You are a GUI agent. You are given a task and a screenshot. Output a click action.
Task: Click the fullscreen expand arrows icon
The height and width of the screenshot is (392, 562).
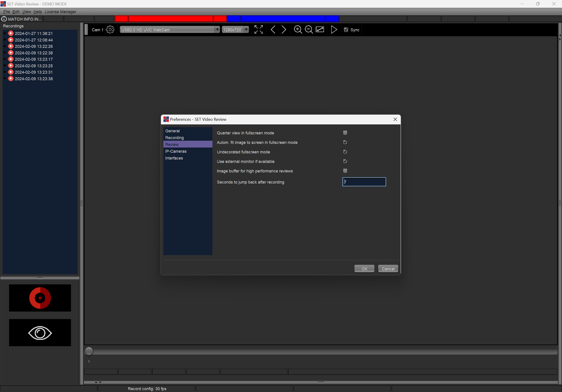[258, 30]
